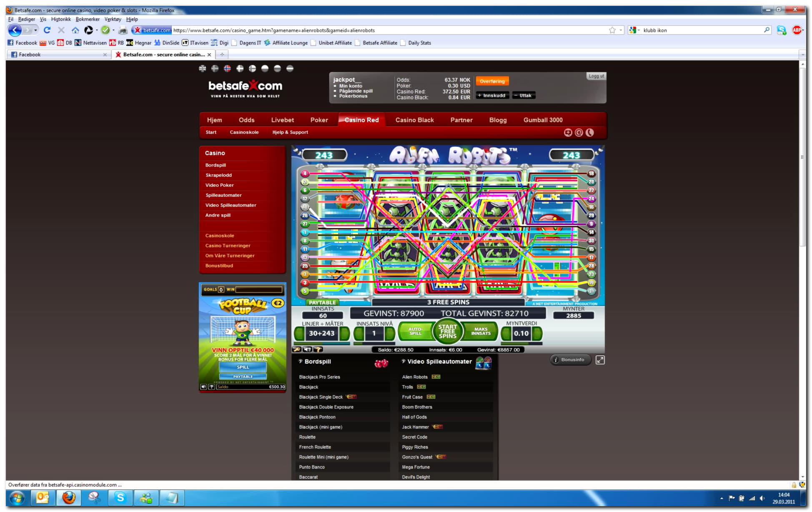Click the swirl icon in the red submenu
The image size is (812, 512).
(x=579, y=133)
